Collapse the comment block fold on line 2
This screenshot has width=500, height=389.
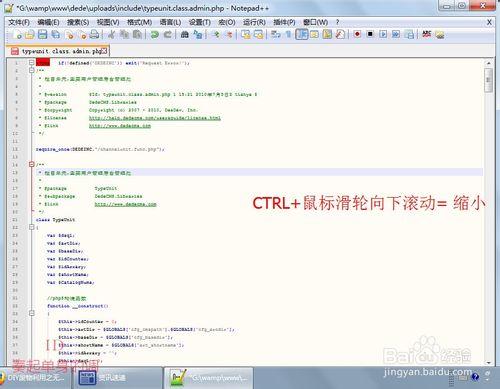[x=31, y=70]
